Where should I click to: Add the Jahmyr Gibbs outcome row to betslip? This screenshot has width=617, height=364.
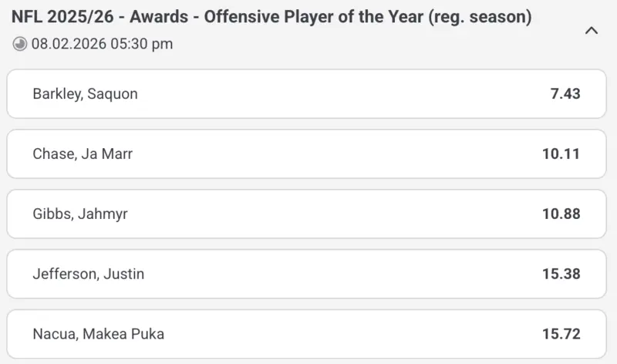[307, 214]
